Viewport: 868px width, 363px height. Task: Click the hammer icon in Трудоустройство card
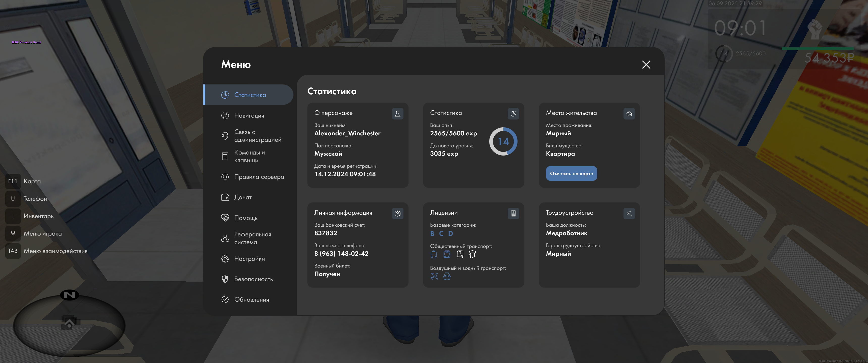click(x=629, y=214)
